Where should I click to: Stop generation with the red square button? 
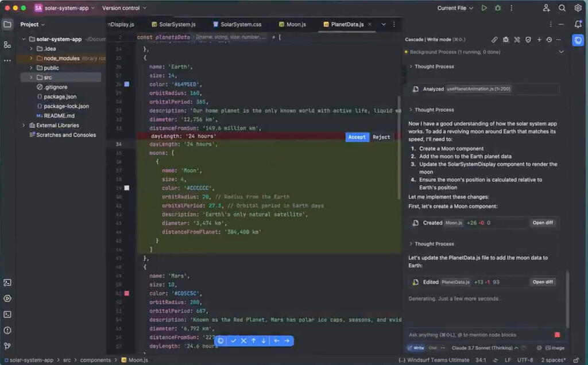tap(557, 335)
